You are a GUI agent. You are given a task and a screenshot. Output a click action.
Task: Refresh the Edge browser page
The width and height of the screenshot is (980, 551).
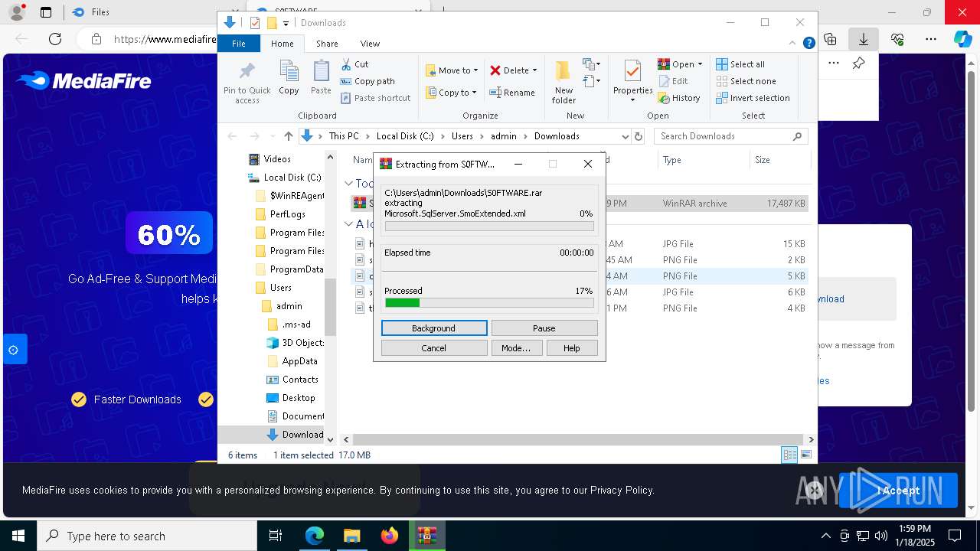[55, 39]
